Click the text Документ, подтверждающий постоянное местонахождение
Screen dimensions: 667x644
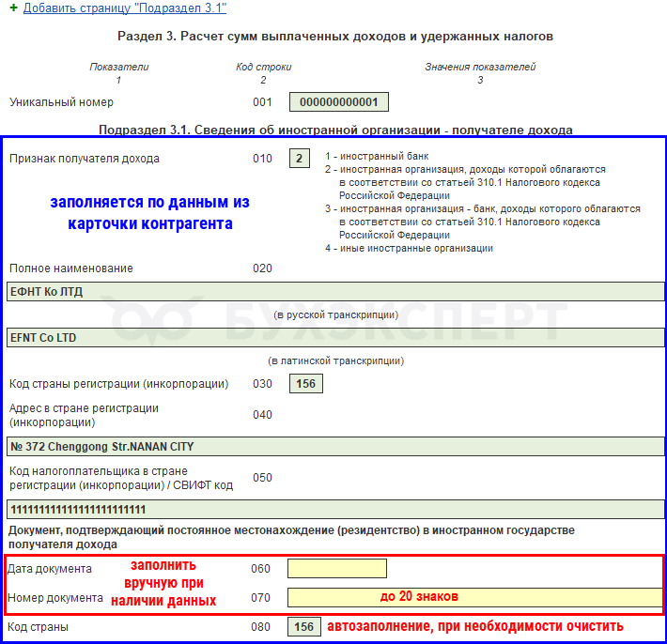[291, 537]
